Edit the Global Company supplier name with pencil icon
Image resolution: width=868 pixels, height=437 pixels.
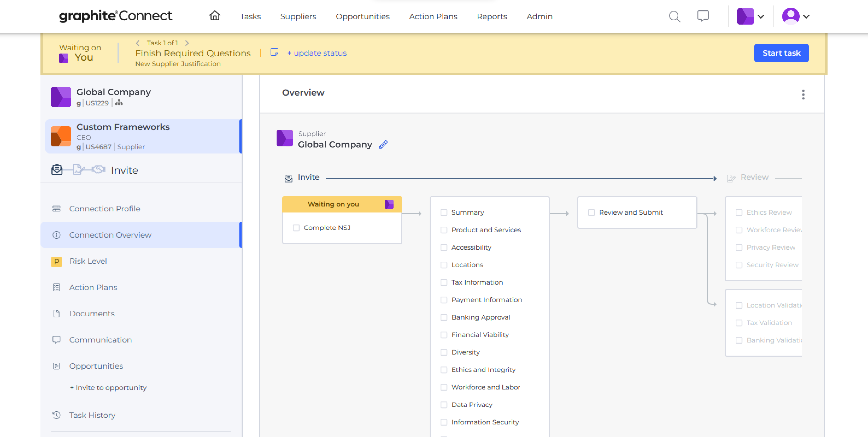click(x=383, y=144)
